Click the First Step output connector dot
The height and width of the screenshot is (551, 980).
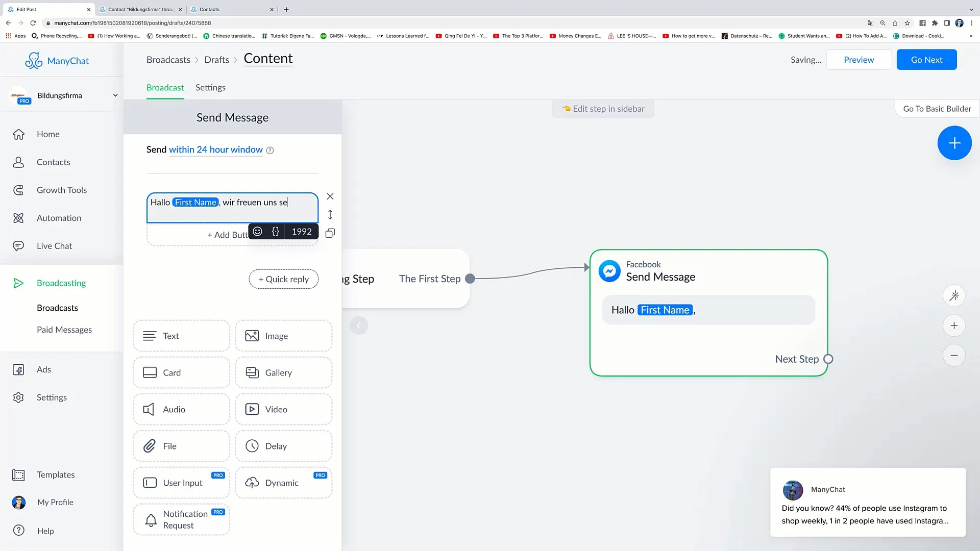click(470, 279)
